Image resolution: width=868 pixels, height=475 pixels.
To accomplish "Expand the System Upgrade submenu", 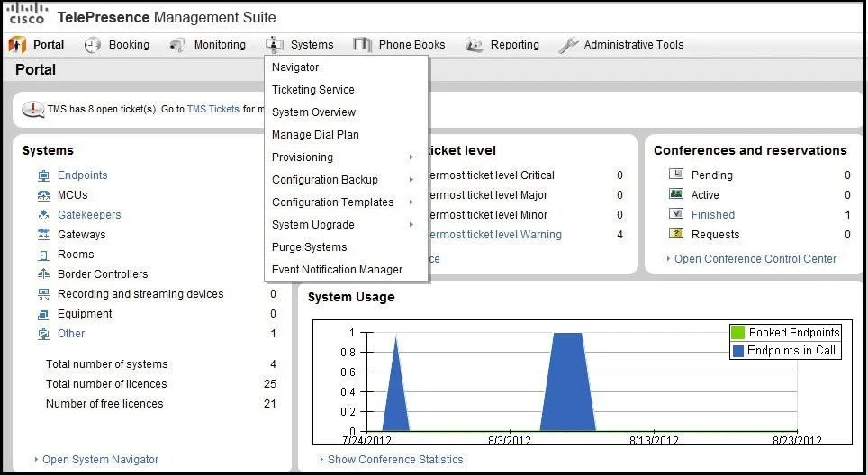I will coord(343,225).
